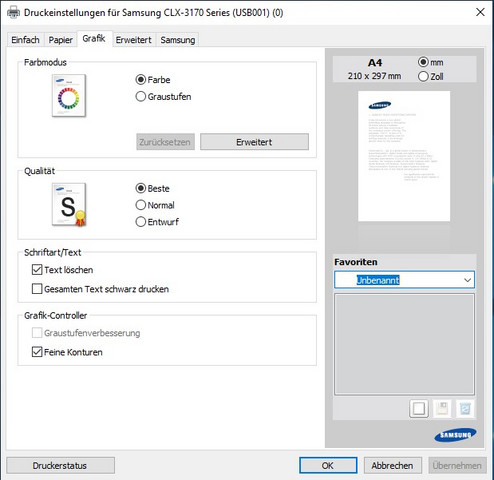Click the new favorite blank page icon
This screenshot has height=480, width=494.
(x=419, y=408)
